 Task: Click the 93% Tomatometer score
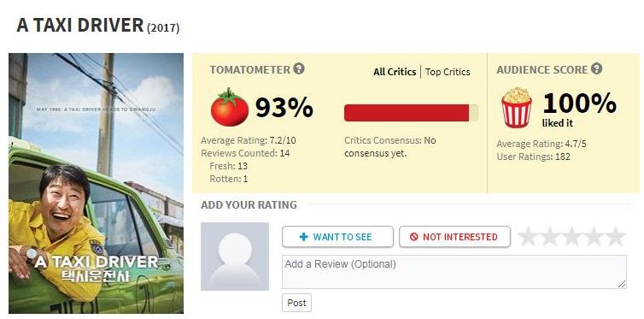tap(284, 107)
